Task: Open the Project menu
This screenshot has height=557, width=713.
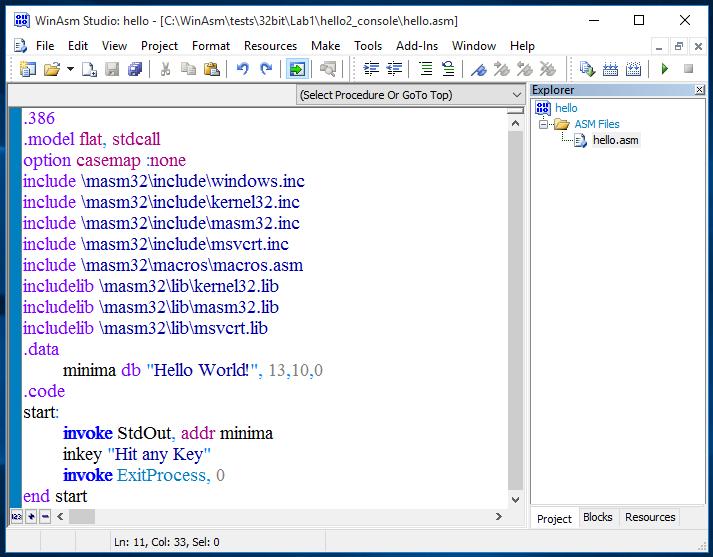Action: tap(159, 46)
